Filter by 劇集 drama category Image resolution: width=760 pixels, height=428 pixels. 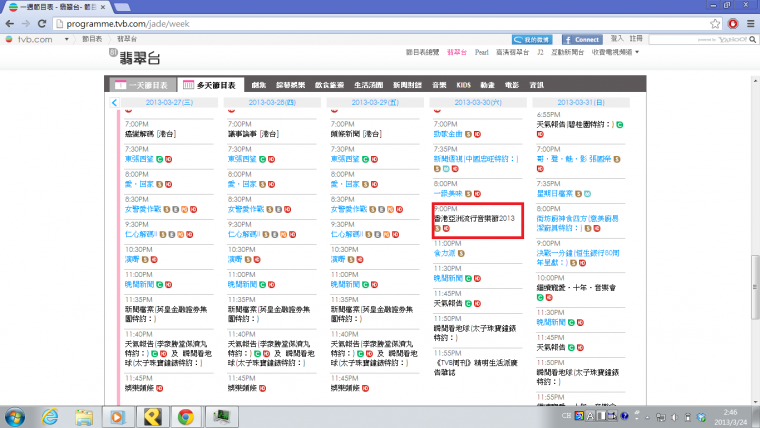coord(258,85)
